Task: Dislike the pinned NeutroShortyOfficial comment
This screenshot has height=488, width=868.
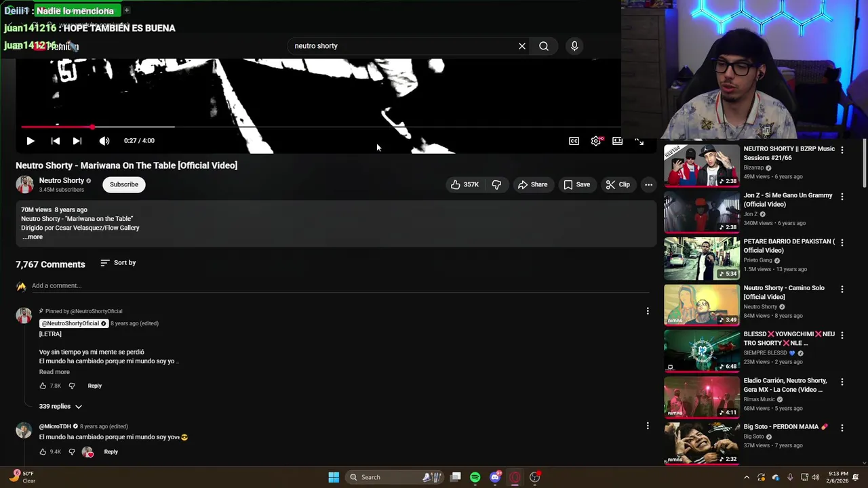Action: point(72,386)
